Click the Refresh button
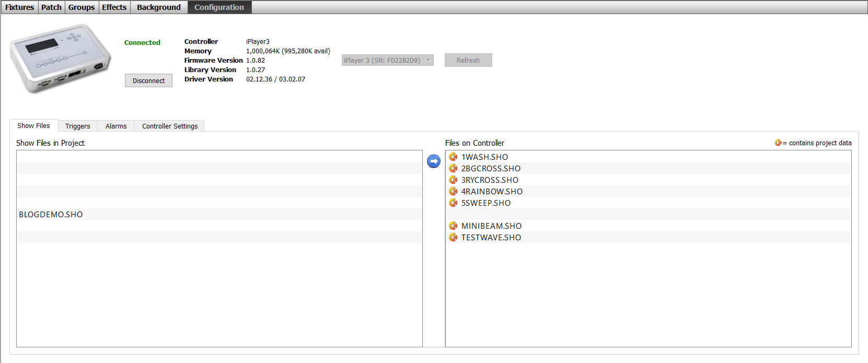This screenshot has width=868, height=363. point(468,61)
